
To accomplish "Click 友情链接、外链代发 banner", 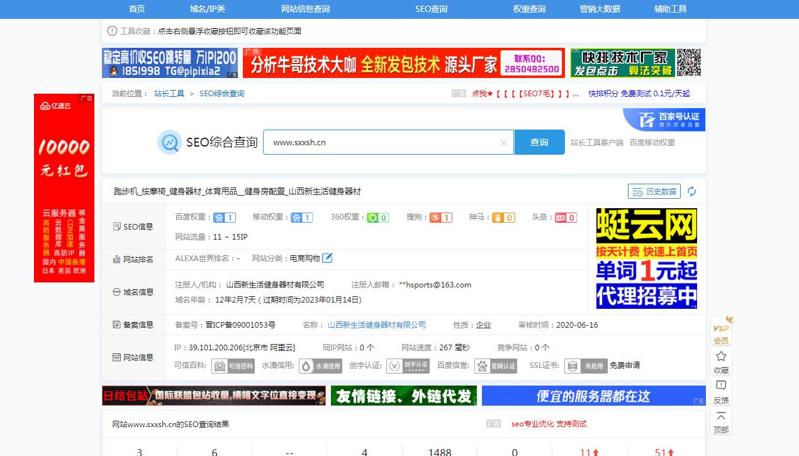I will pyautogui.click(x=404, y=396).
